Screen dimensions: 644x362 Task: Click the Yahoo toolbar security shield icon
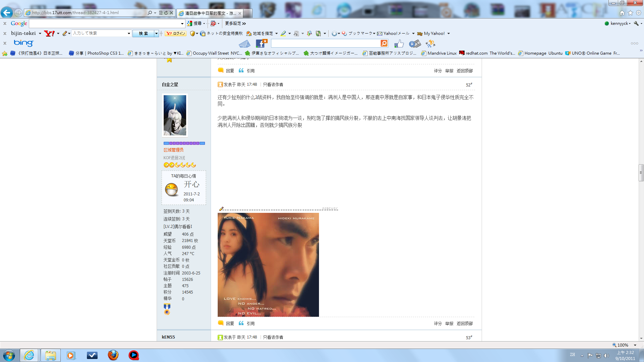(192, 34)
